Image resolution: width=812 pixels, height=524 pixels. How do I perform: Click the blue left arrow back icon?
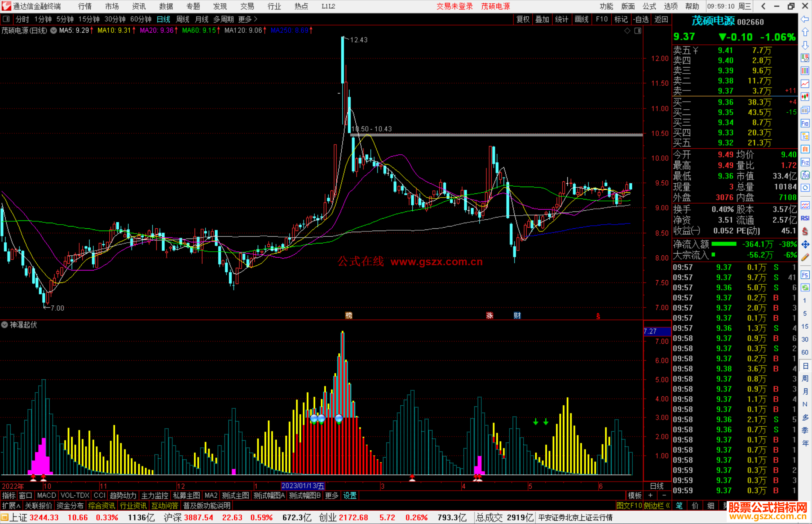[805, 19]
